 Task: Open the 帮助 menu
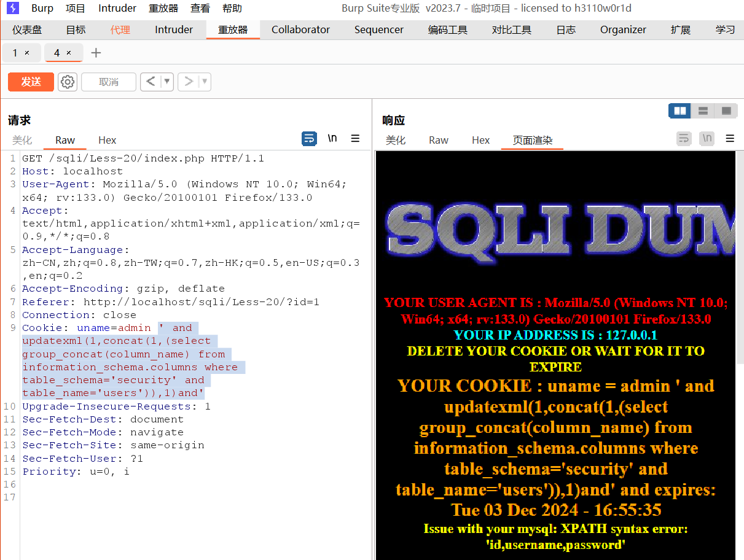click(x=232, y=9)
